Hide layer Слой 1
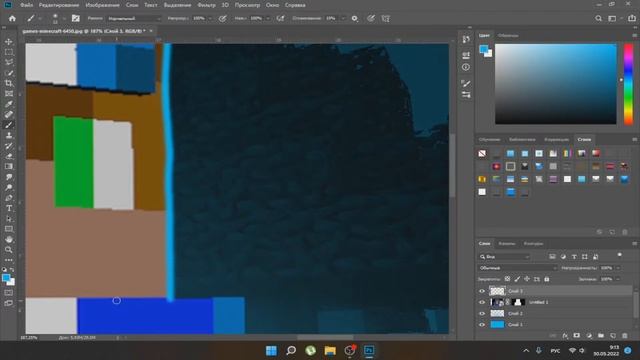The width and height of the screenshot is (640, 360). tap(482, 325)
